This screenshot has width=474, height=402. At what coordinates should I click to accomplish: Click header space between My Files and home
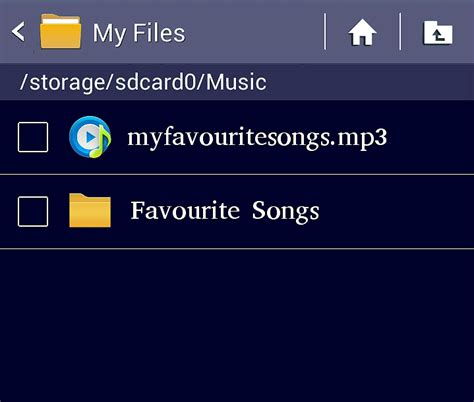pyautogui.click(x=255, y=32)
